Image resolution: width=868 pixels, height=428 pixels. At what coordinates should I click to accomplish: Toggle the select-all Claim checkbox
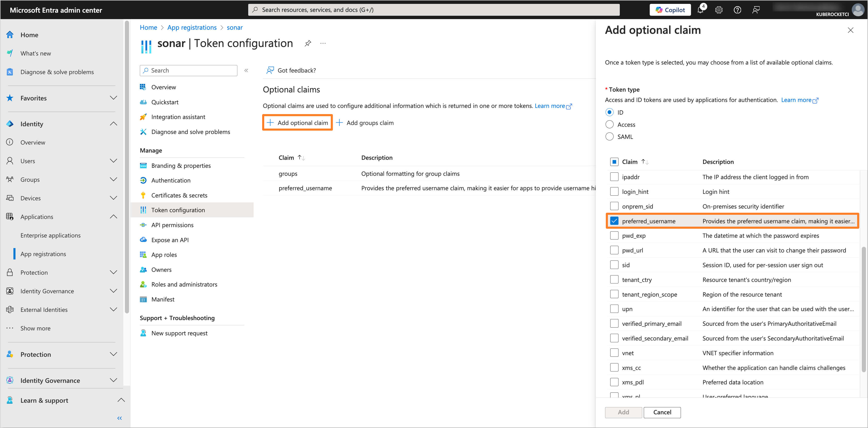614,162
